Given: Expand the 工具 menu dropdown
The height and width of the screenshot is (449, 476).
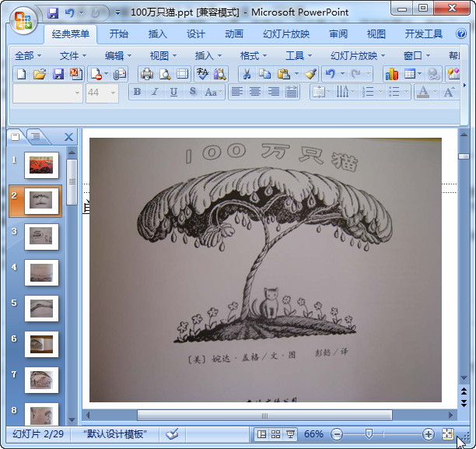Looking at the screenshot, I should (299, 55).
